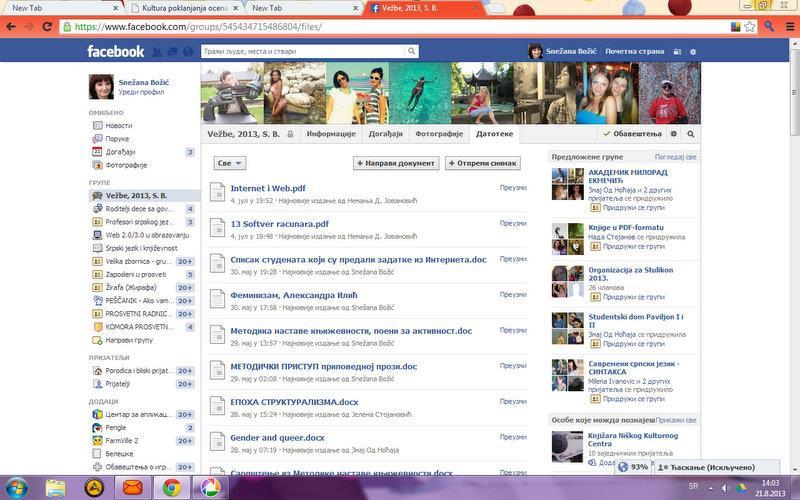Select the Датотеке tab
The width and height of the screenshot is (800, 500).
[494, 134]
